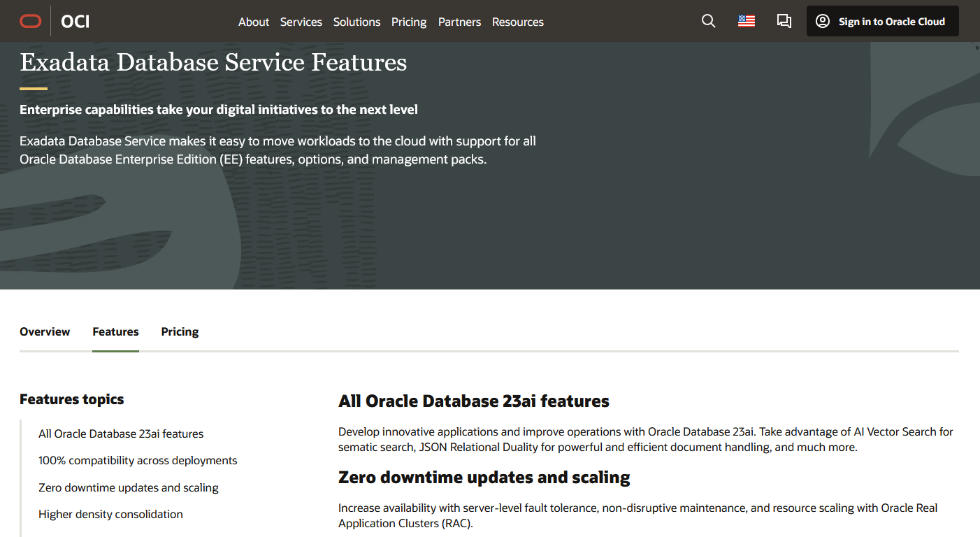Switch to the Pricing tab below banner
Image resolution: width=980 pixels, height=537 pixels.
click(180, 331)
